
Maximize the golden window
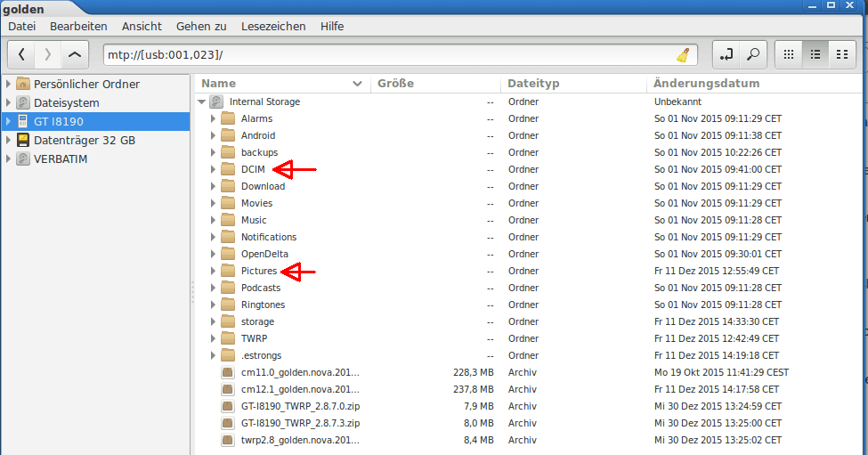pos(831,5)
